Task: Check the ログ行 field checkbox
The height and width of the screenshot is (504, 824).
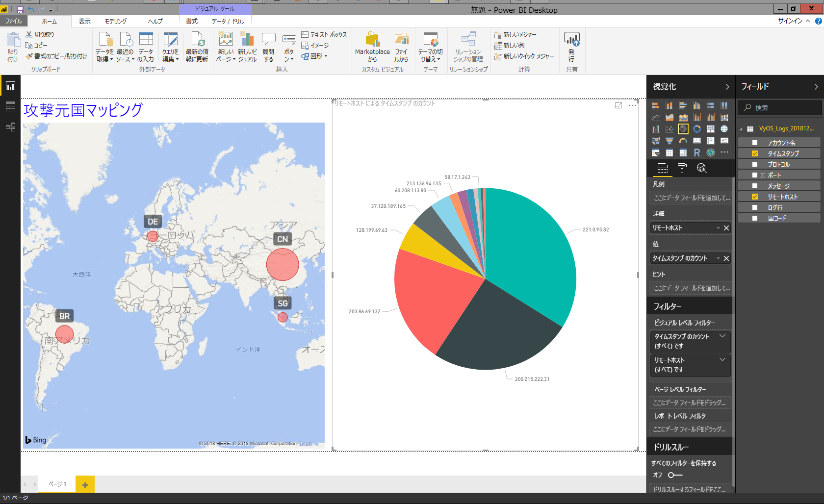Action: click(x=755, y=208)
